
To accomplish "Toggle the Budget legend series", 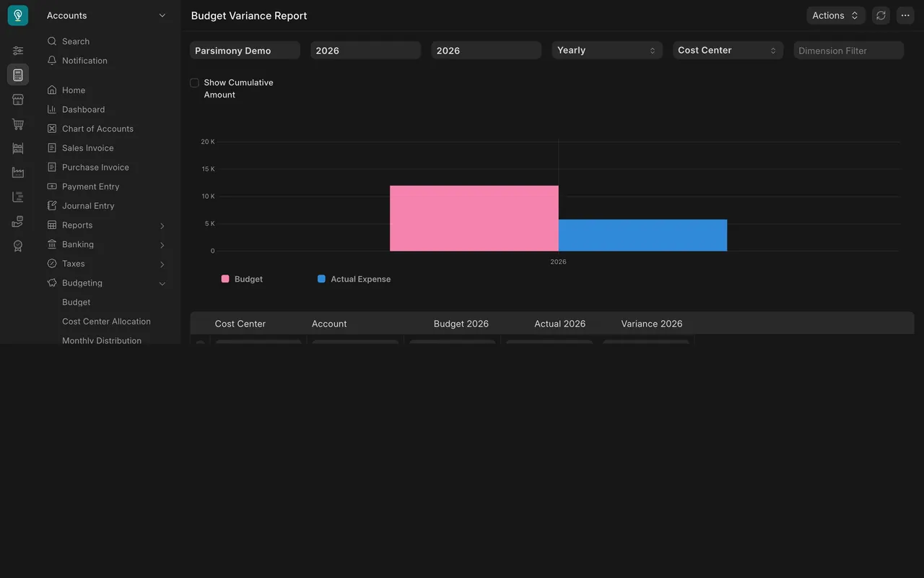I will point(242,279).
